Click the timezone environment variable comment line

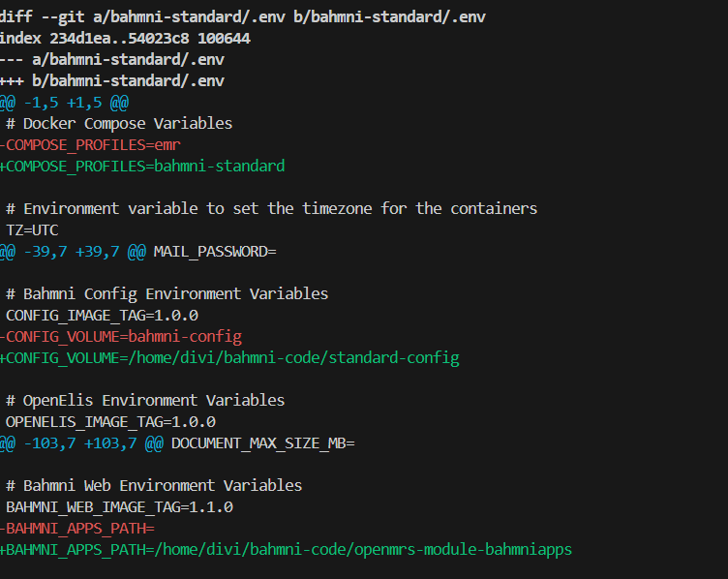pyautogui.click(x=271, y=208)
